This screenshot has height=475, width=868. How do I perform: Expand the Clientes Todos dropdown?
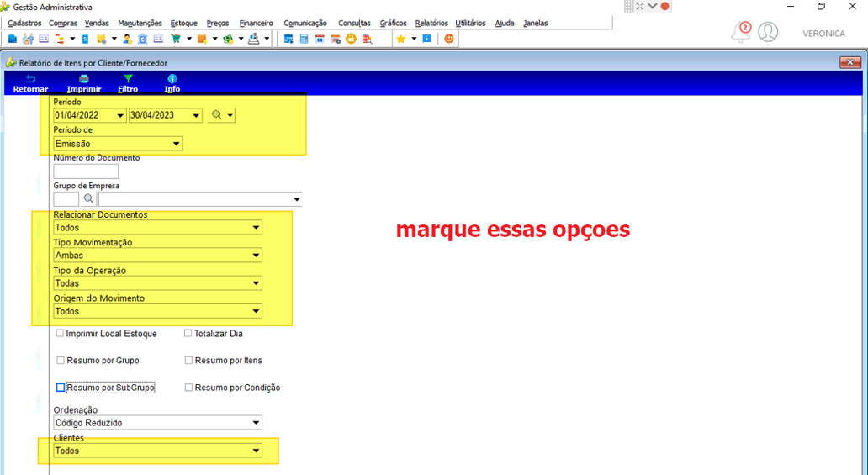tap(256, 451)
